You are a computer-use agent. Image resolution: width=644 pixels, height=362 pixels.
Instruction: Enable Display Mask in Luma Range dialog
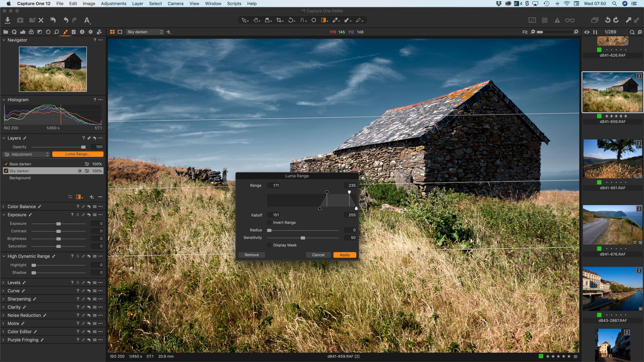click(270, 245)
